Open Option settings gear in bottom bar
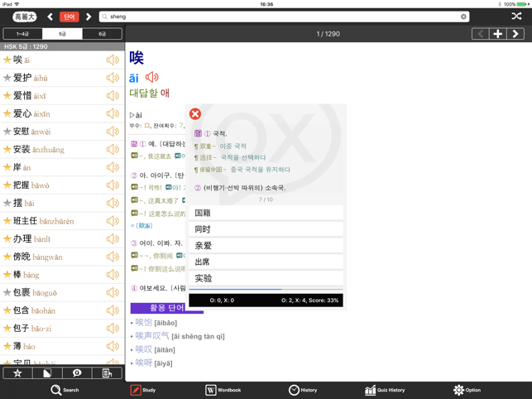Viewport: 532px width, 399px height. (x=466, y=390)
